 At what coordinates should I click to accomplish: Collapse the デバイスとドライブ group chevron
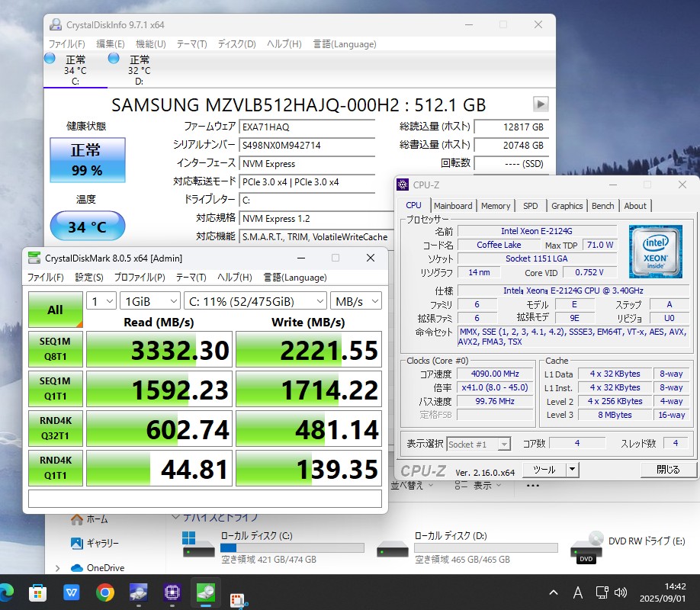click(x=176, y=517)
